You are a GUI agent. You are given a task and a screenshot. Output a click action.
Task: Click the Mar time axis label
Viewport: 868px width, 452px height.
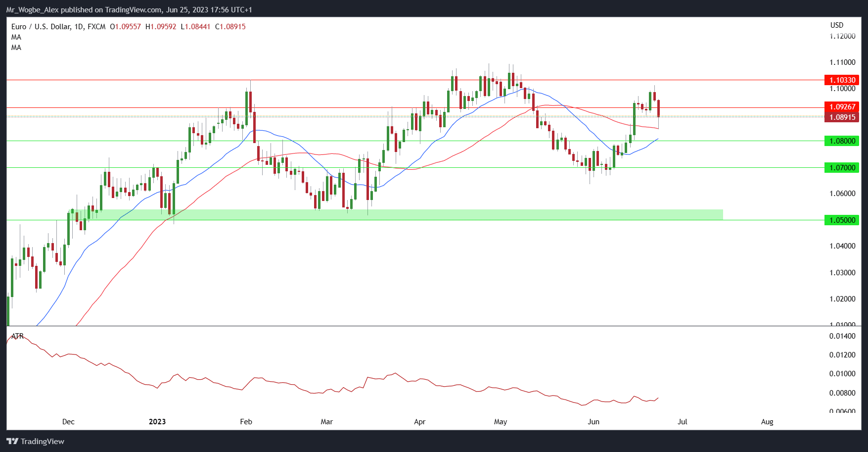(327, 422)
